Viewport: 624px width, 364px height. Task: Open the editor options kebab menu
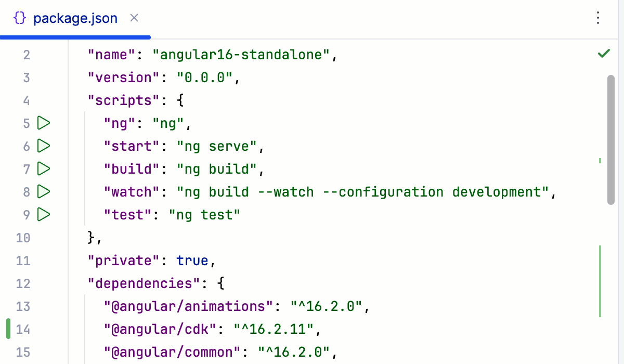597,18
